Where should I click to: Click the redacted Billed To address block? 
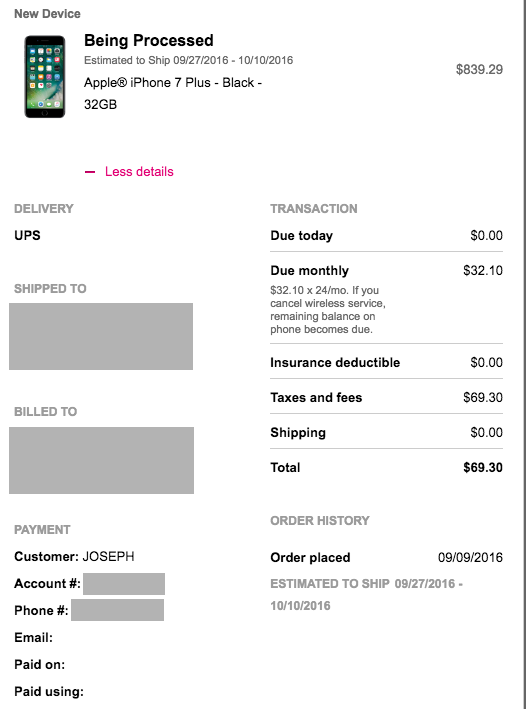[x=101, y=460]
